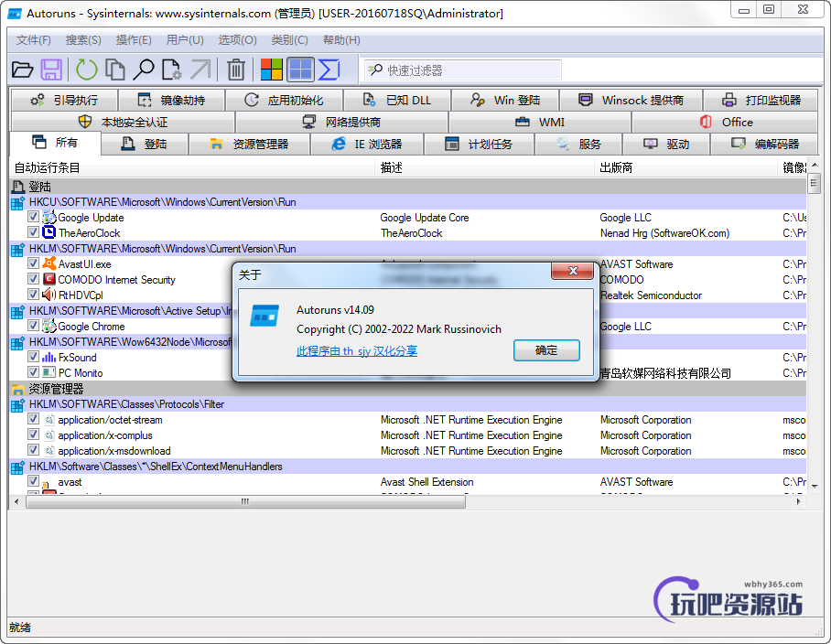831x644 pixels.
Task: Click 确定 button in About dialog
Action: pos(546,350)
